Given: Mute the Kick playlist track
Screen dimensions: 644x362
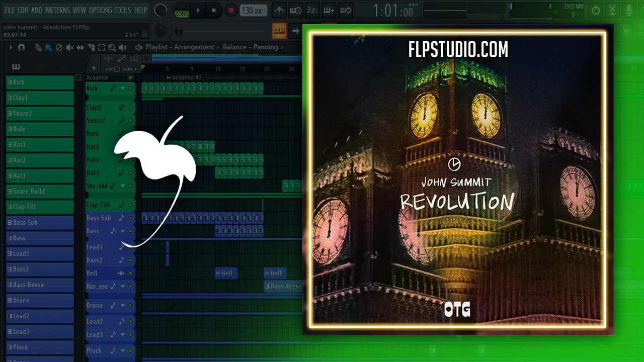Looking at the screenshot, I should click(131, 88).
